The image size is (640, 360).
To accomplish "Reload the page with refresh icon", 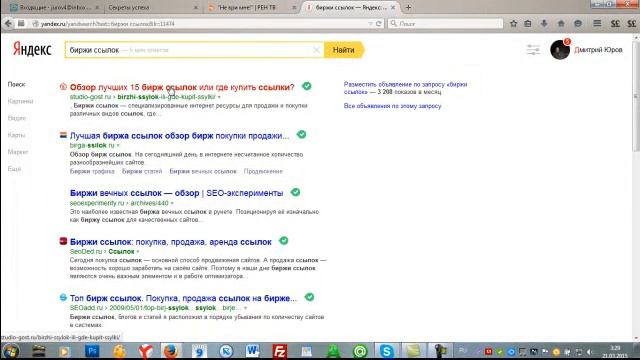I will pos(378,24).
